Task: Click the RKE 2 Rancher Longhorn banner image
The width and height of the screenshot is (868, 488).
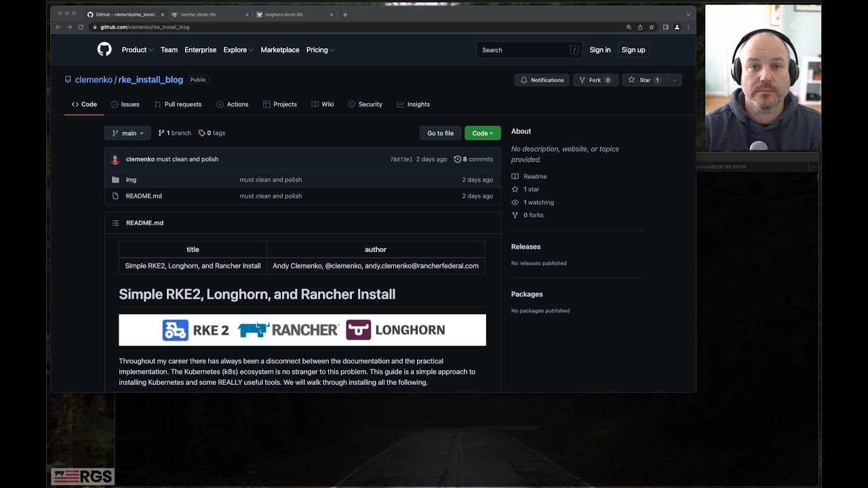Action: 302,330
